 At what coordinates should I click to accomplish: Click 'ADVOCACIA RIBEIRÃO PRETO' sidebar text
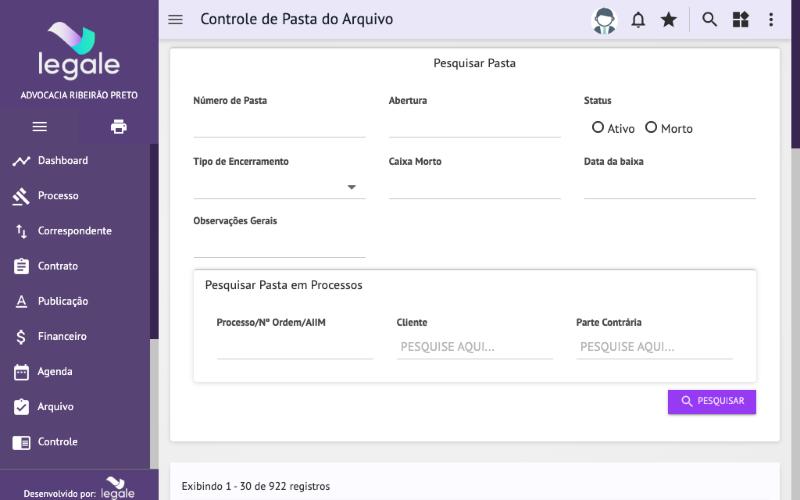point(79,95)
